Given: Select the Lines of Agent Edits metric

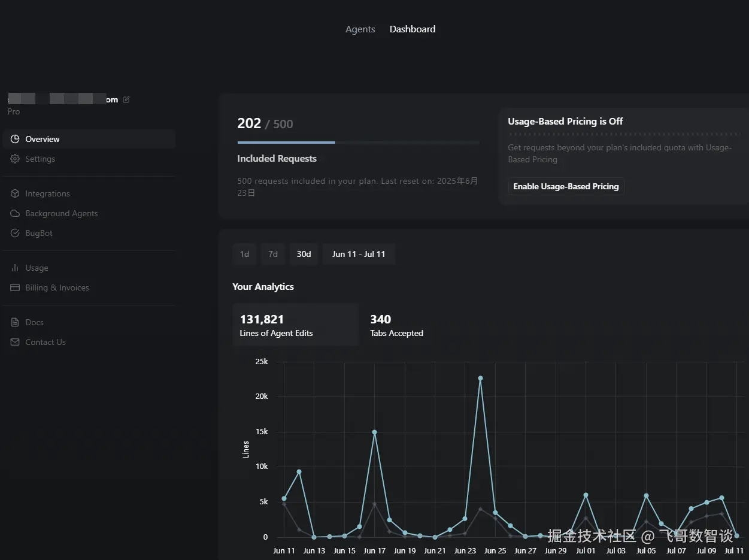Looking at the screenshot, I should pyautogui.click(x=295, y=325).
